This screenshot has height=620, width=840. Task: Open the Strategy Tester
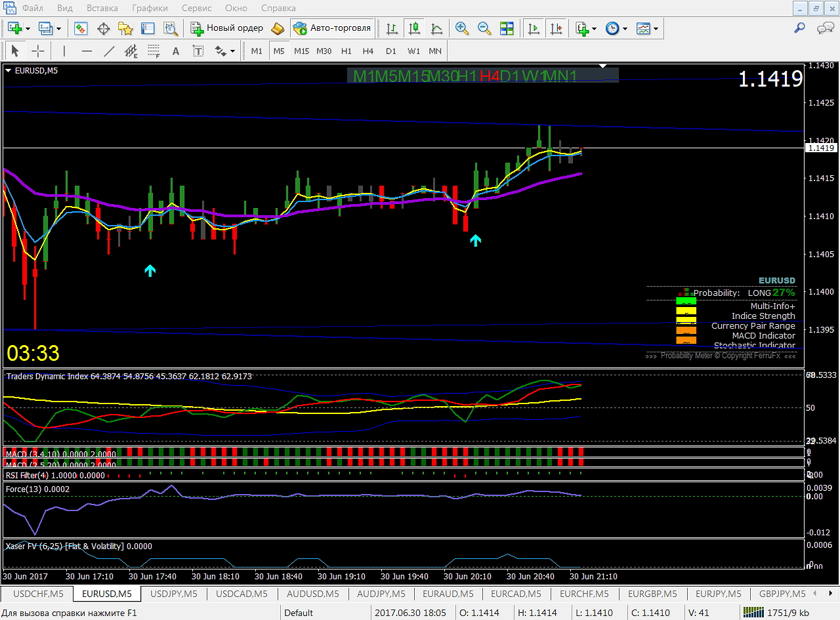click(x=171, y=28)
